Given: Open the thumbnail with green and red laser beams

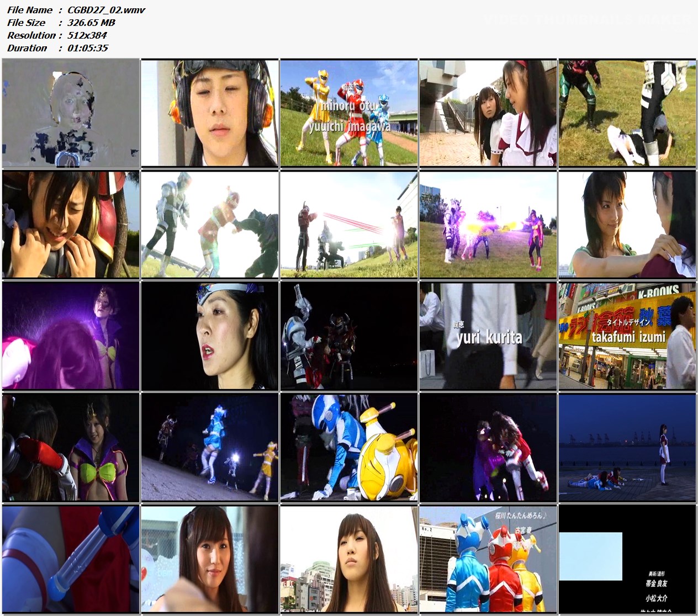Looking at the screenshot, I should tap(349, 224).
